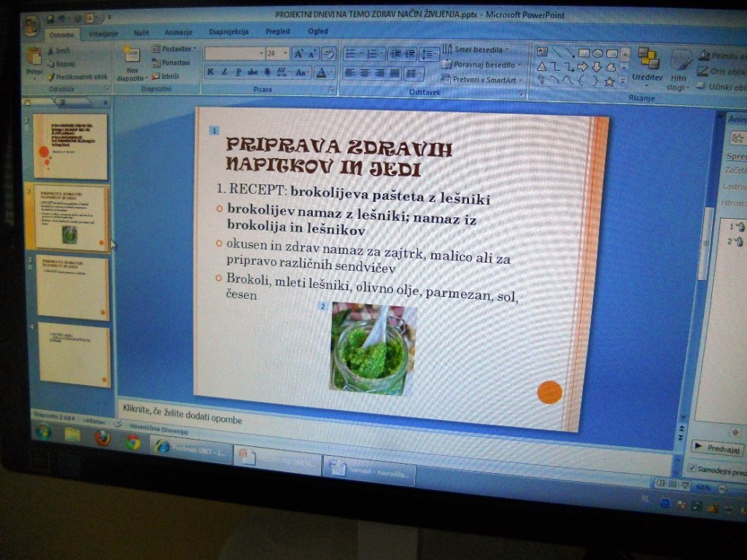Select the right block arrow shape
This screenshot has width=747, height=560.
582,66
